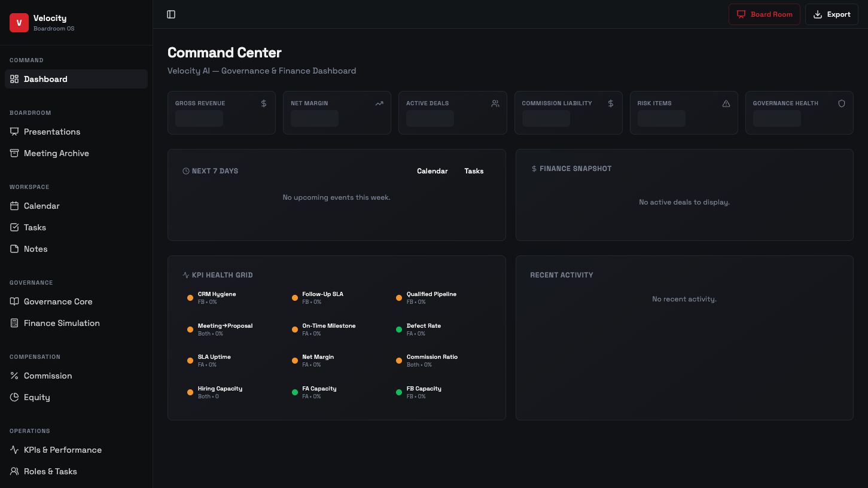Click the FB Capacity KPI label
The height and width of the screenshot is (488, 868).
[424, 389]
